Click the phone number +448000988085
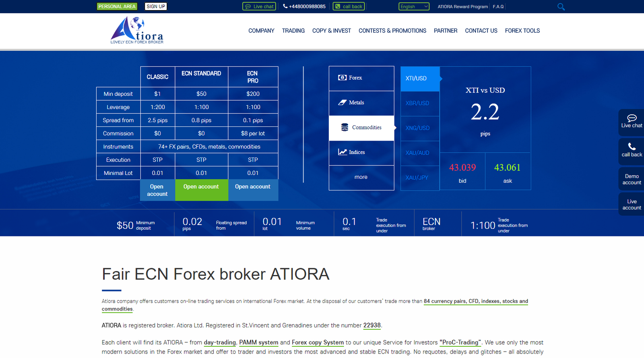The height and width of the screenshot is (358, 644). point(307,6)
